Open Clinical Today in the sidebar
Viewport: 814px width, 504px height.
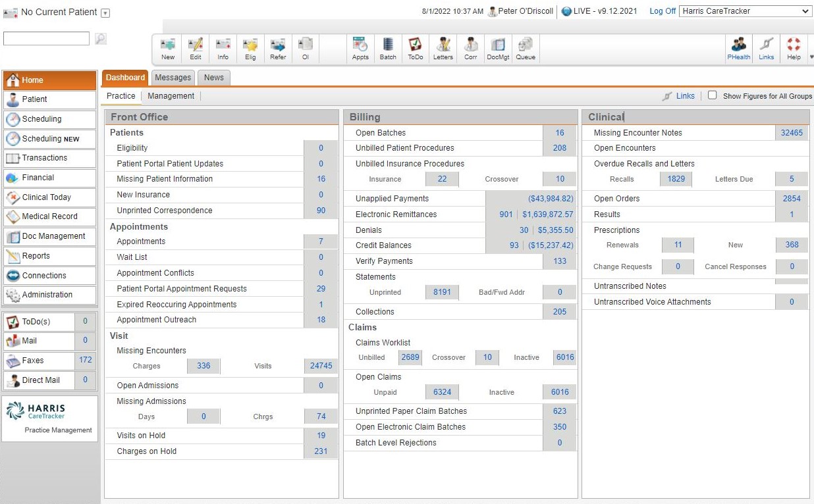49,197
